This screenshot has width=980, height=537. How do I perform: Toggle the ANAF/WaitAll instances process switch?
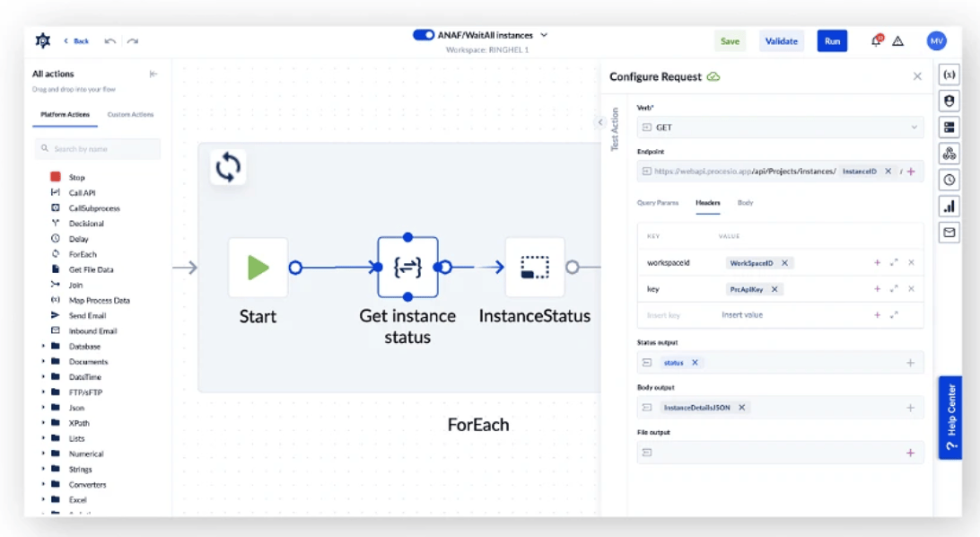click(x=424, y=35)
